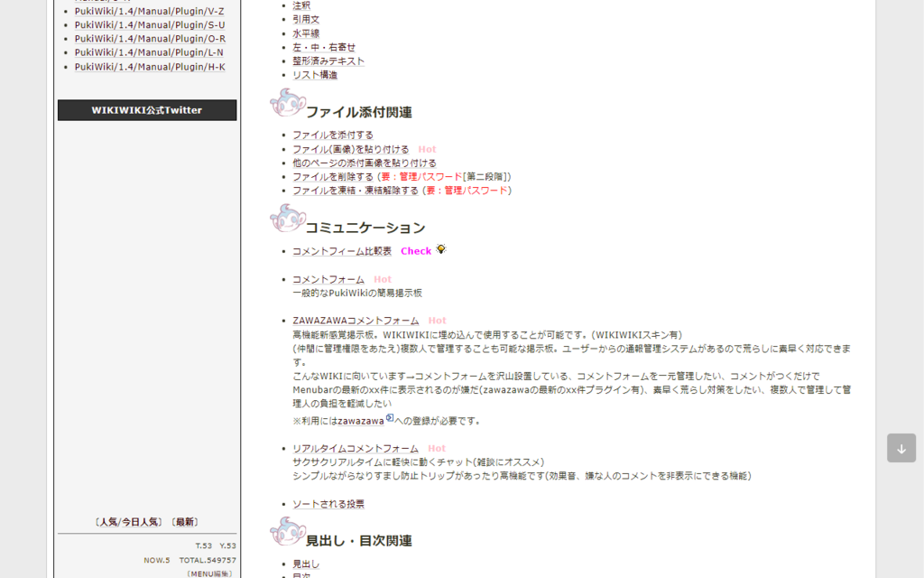Screen dimensions: 924x578
Task: Click the lightbulb icon beside Check
Action: (441, 249)
